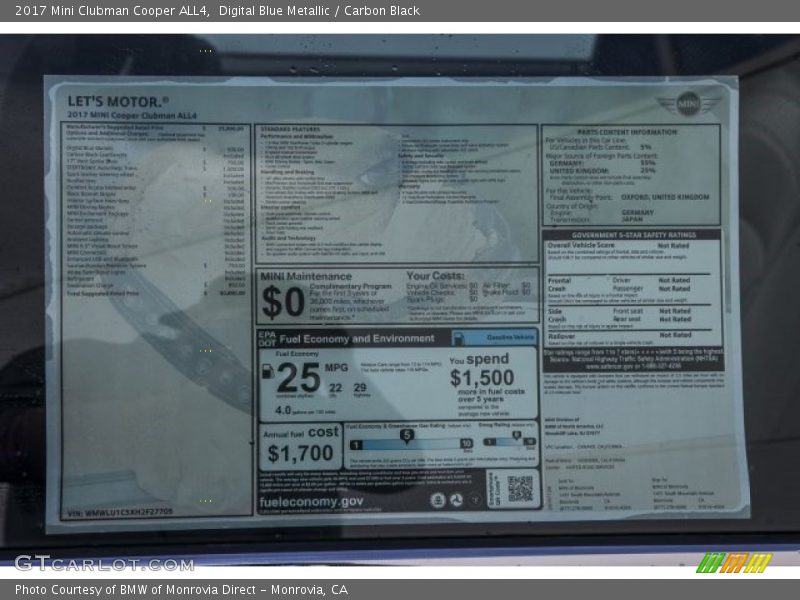800x600 pixels.
Task: Click the GTCarLot.com watermark logo
Action: 103,563
